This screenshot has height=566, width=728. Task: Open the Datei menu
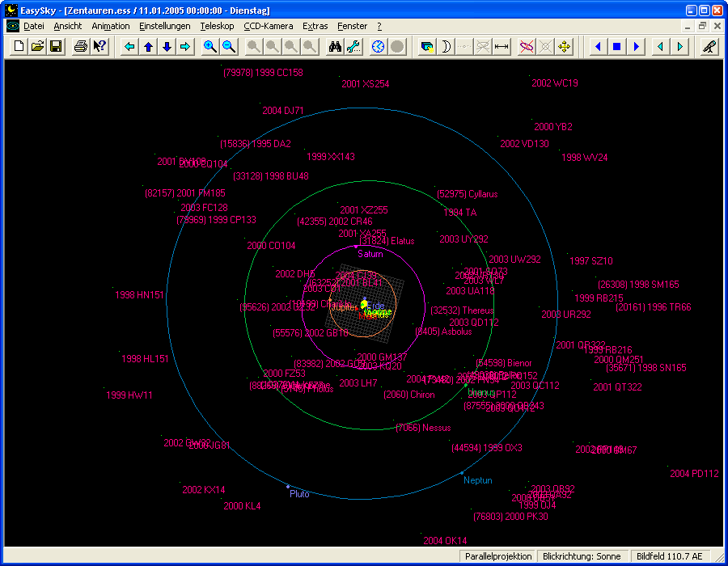(33, 26)
